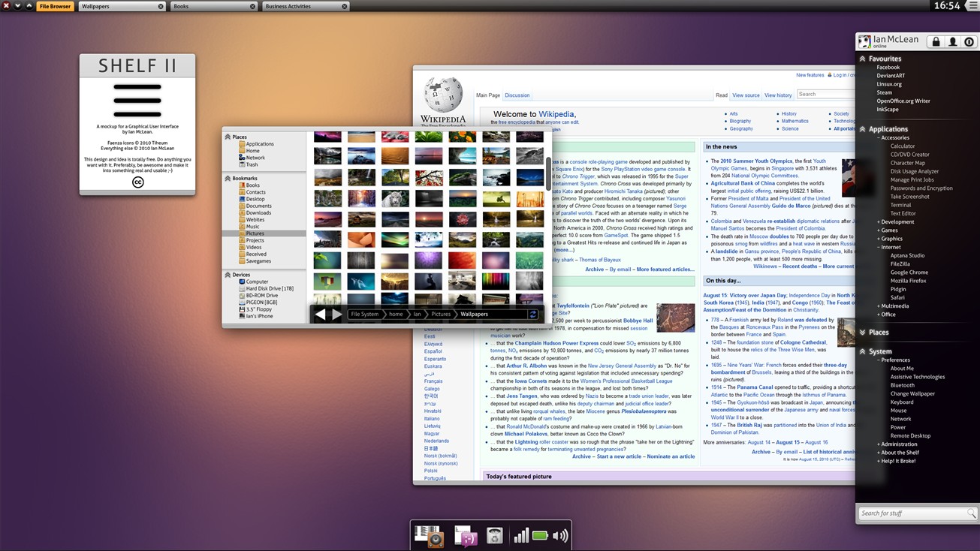980x551 pixels.
Task: Go back using file browser left arrow
Action: coord(320,315)
